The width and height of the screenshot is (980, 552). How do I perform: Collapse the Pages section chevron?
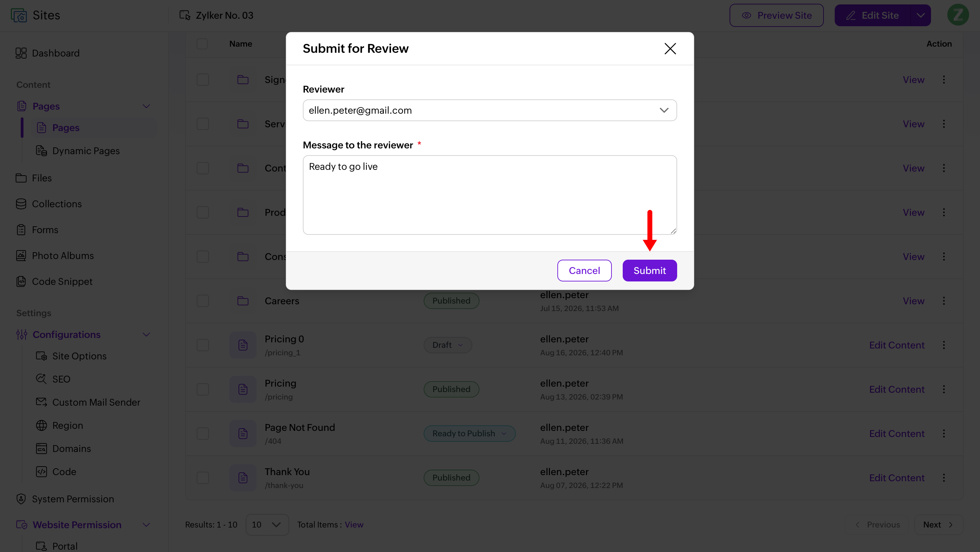146,106
